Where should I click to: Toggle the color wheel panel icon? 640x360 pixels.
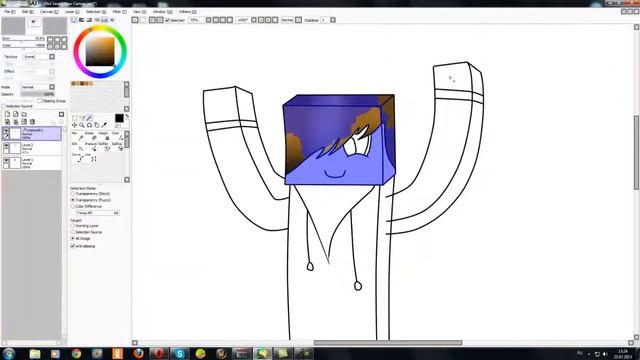pos(74,20)
